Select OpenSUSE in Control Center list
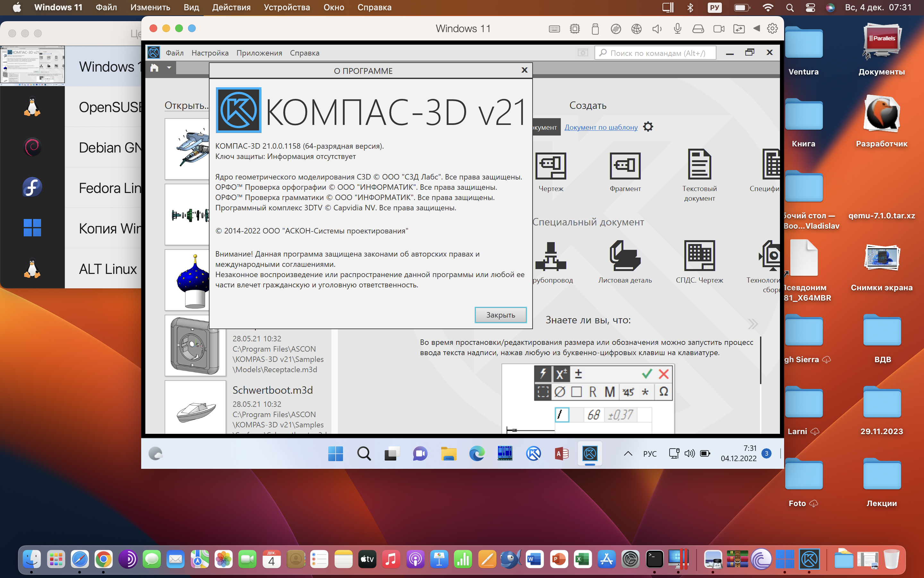 [71, 107]
